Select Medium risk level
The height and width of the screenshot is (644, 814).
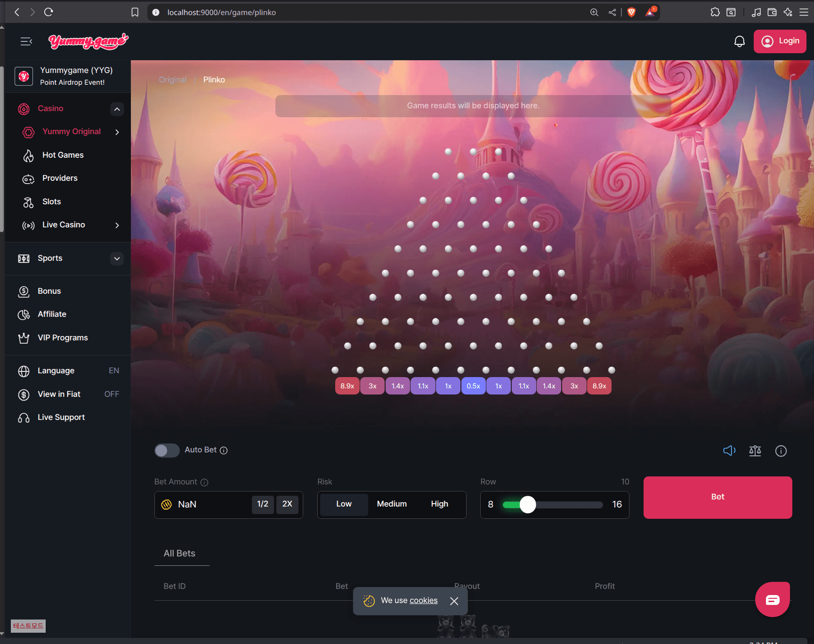click(x=392, y=504)
